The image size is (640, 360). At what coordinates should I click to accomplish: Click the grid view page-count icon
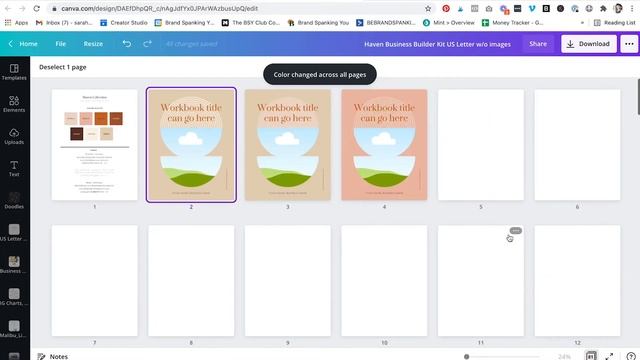pos(591,356)
